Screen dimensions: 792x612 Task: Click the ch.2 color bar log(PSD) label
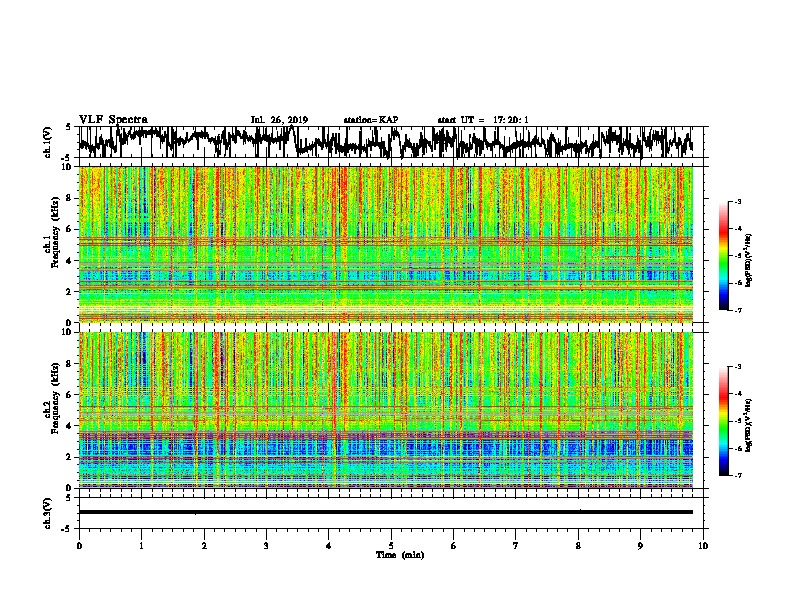click(x=749, y=426)
